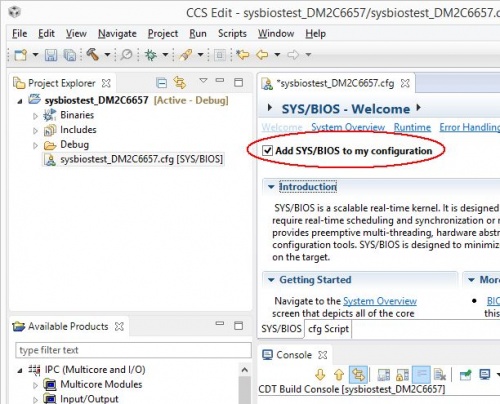Maximize the Available Products panel
Image resolution: width=500 pixels, height=404 pixels.
tap(239, 326)
